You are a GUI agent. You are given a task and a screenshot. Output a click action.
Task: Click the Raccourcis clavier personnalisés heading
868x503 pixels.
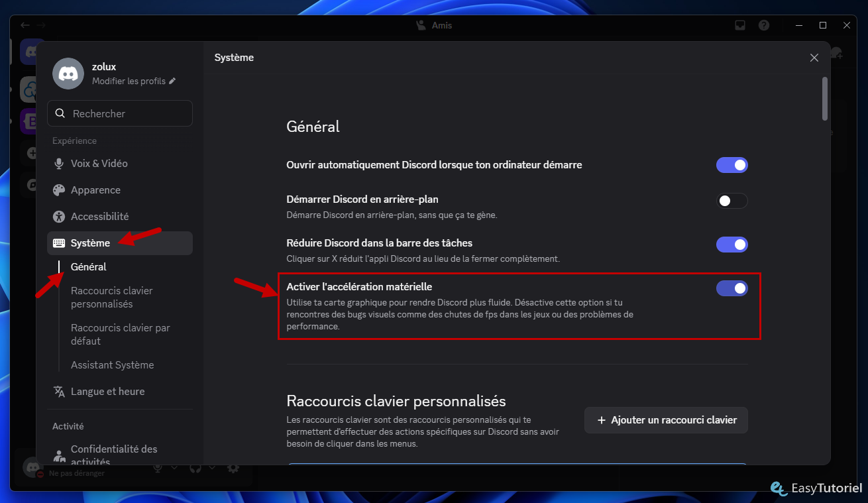396,401
